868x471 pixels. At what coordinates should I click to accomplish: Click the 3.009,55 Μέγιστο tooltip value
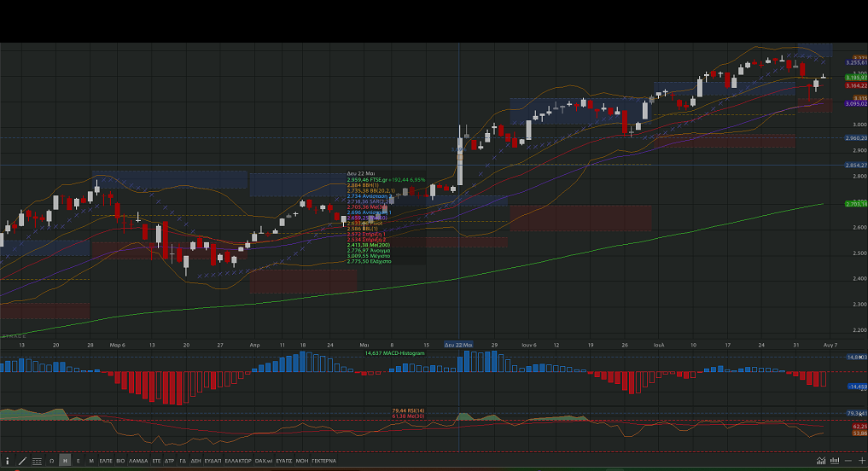(x=368, y=256)
